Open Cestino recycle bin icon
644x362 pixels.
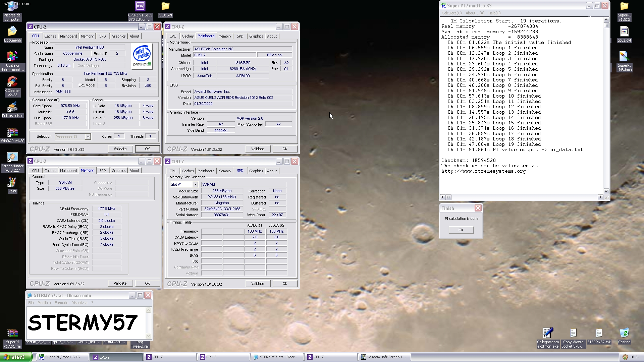pyautogui.click(x=624, y=336)
